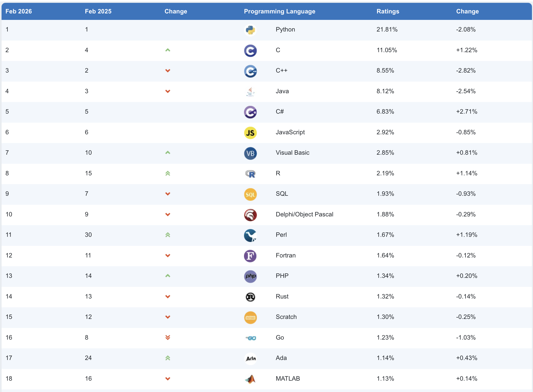This screenshot has width=533, height=392.
Task: Click the orange SQL icon
Action: click(250, 194)
